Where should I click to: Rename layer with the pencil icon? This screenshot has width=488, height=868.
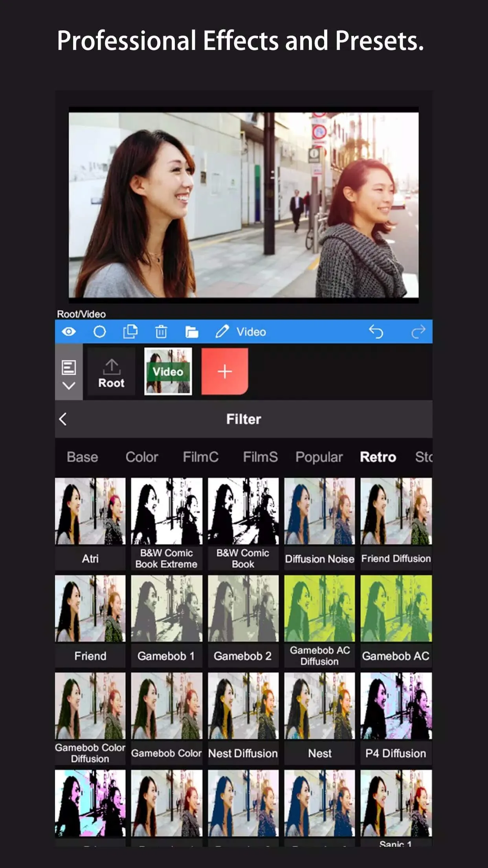tap(222, 332)
